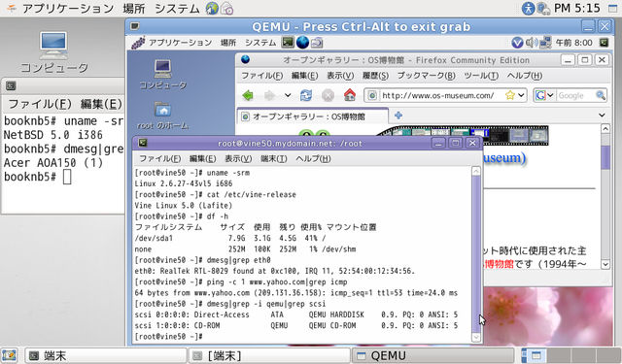622x364 pixels.
Task: Open vine50 terminal 端末(T) menu
Action: click(x=274, y=158)
